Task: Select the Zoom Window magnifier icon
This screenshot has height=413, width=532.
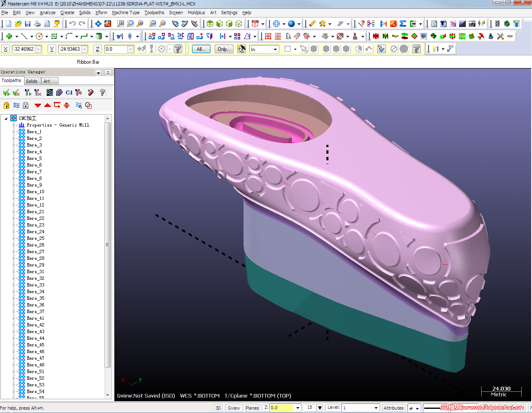Action: coord(121,24)
